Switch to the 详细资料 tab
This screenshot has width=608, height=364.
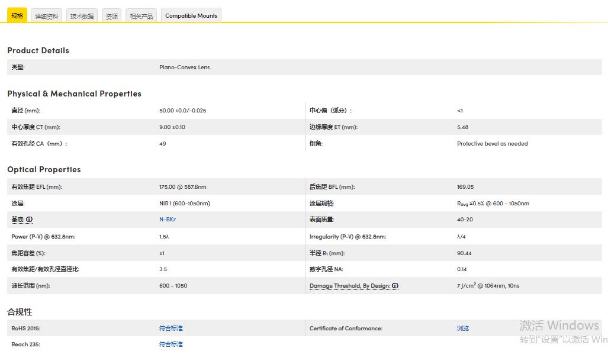(47, 16)
